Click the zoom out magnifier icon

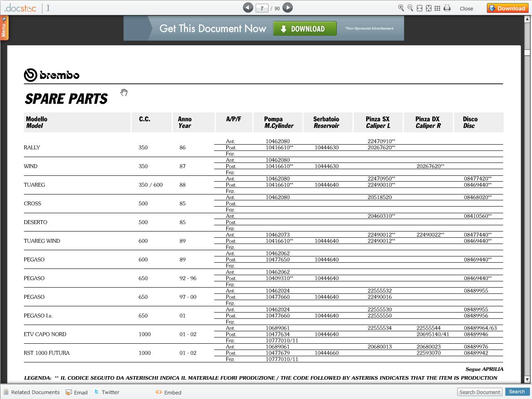(x=410, y=8)
